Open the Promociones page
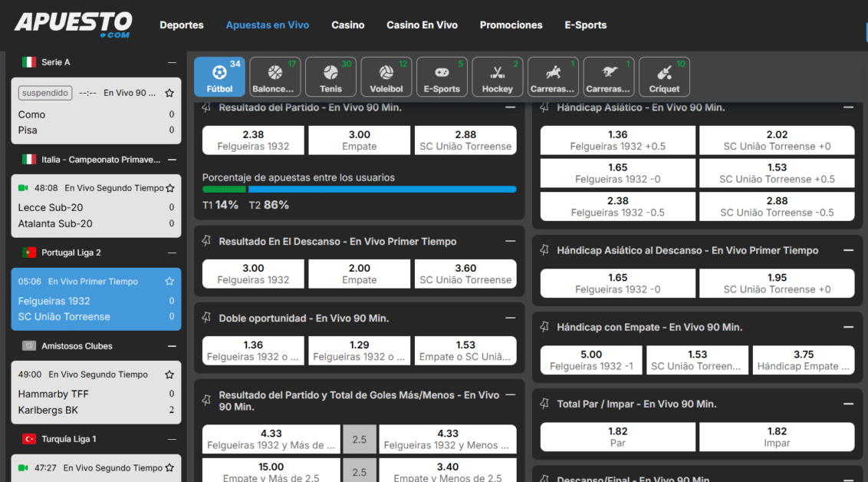Viewport: 868px width, 482px height. (511, 25)
